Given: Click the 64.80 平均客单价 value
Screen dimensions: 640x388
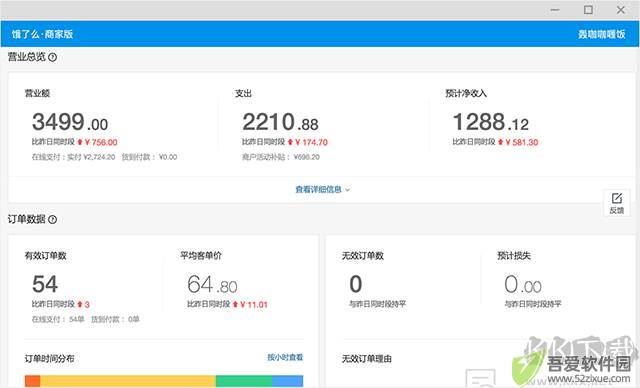Looking at the screenshot, I should (x=212, y=284).
